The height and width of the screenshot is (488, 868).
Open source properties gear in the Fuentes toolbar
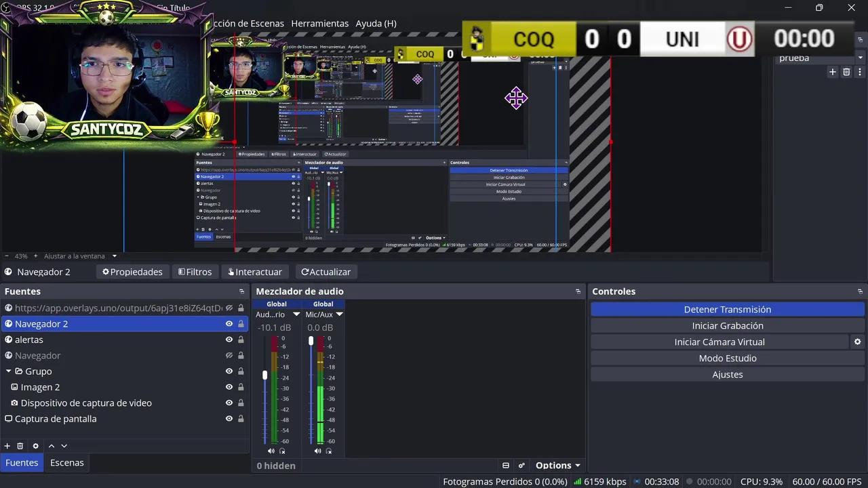click(x=36, y=446)
